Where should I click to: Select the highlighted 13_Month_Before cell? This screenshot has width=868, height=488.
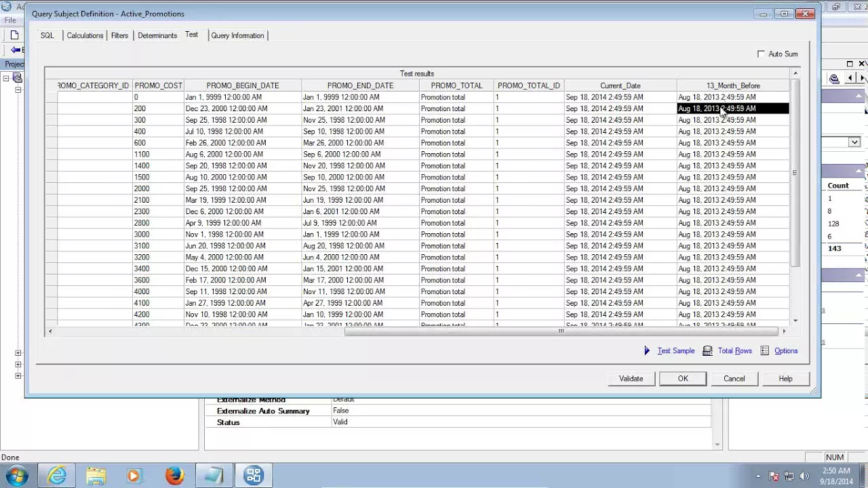pyautogui.click(x=733, y=108)
